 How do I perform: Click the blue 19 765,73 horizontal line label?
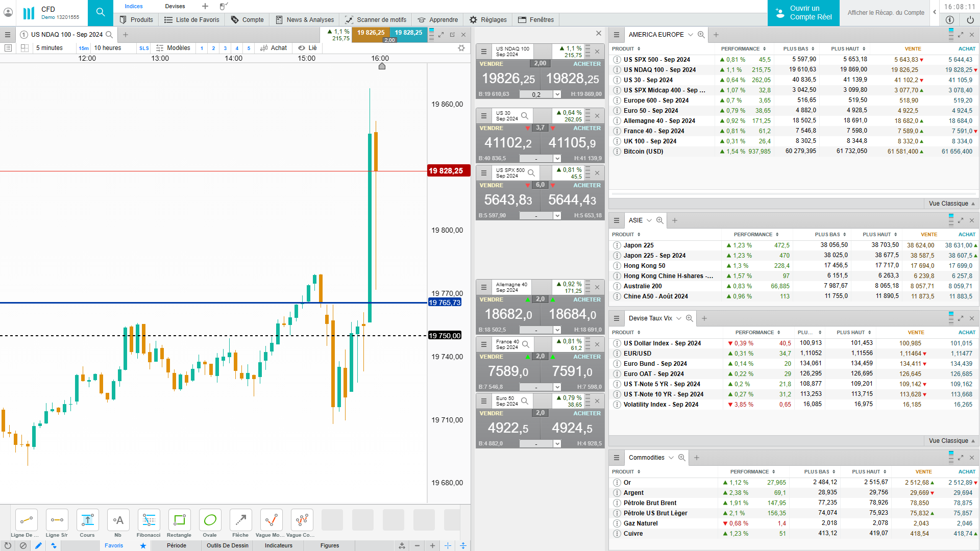point(445,303)
